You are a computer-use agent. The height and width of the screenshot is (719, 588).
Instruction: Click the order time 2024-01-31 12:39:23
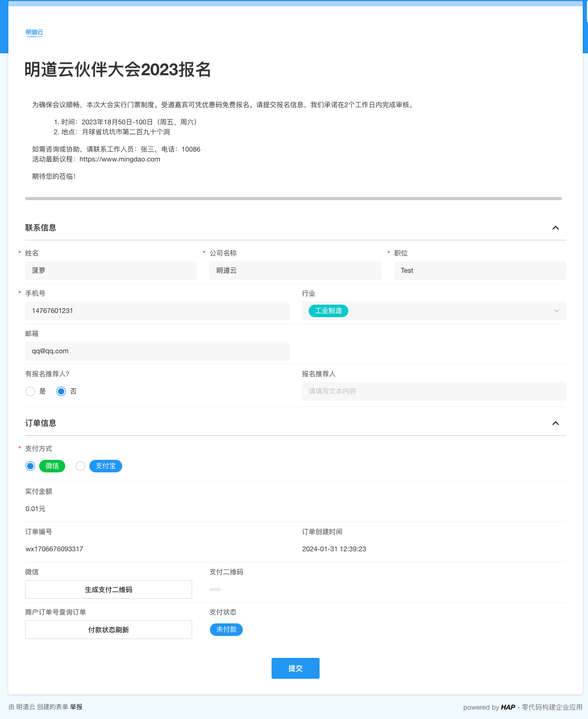(x=334, y=549)
